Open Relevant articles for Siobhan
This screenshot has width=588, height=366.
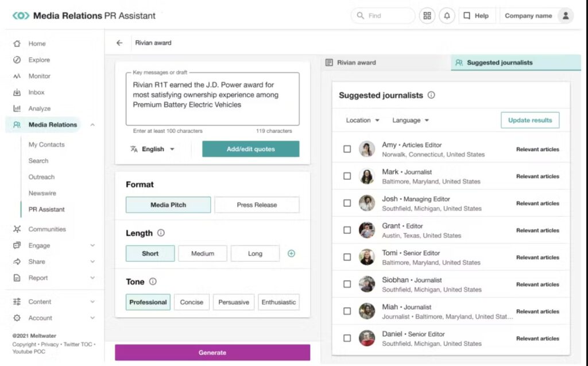(x=537, y=284)
